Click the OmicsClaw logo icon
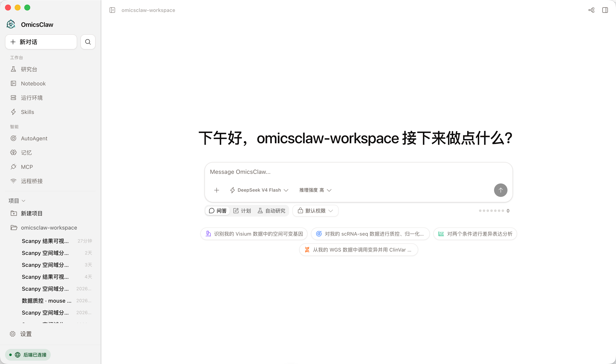Image resolution: width=616 pixels, height=364 pixels. pyautogui.click(x=11, y=24)
